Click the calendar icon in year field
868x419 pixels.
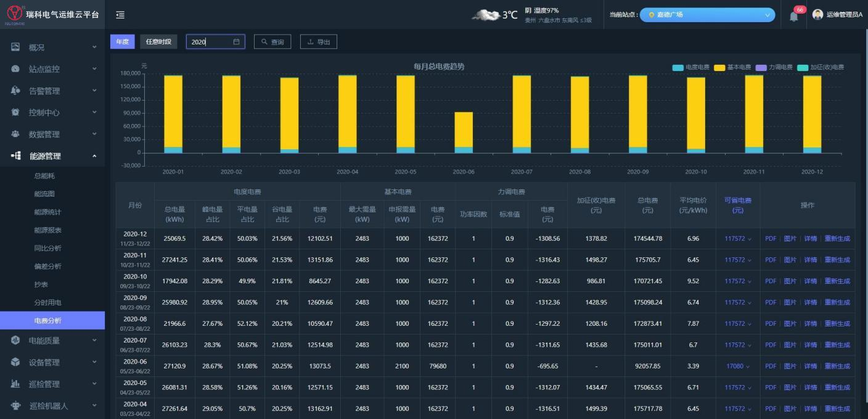[236, 42]
